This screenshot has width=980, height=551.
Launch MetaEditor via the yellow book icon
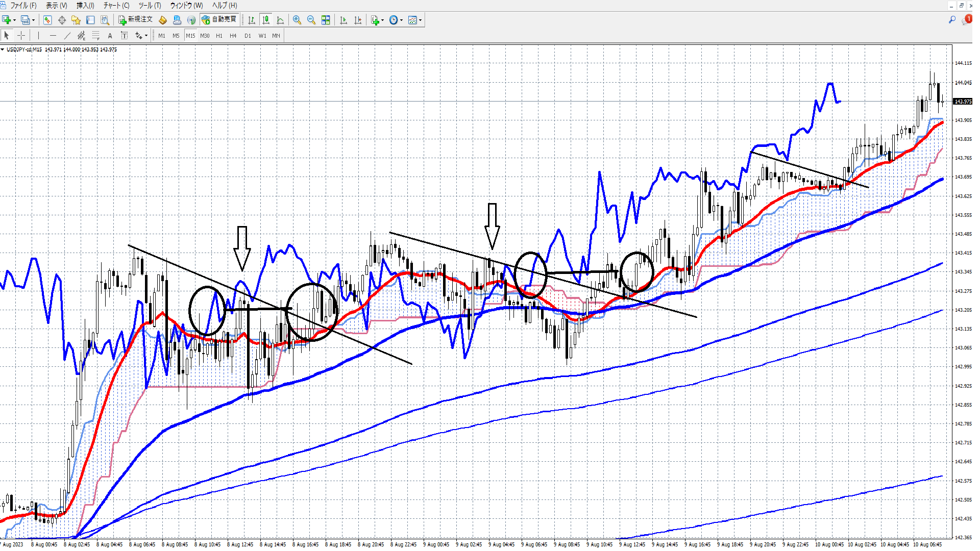(163, 20)
